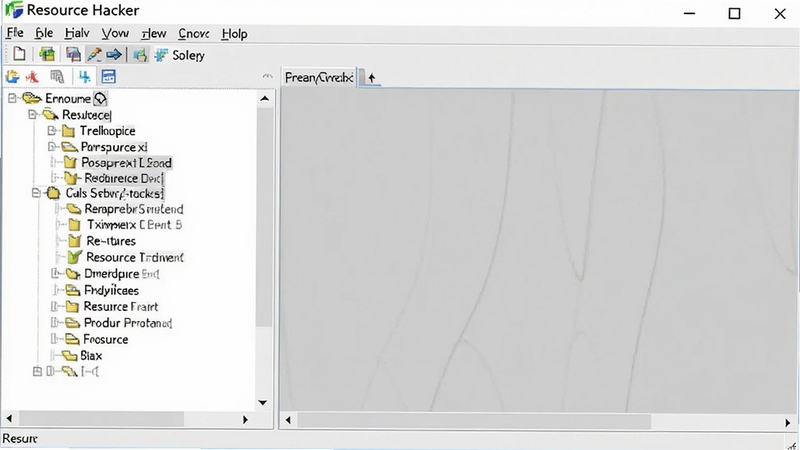Viewport: 800px width, 450px height.
Task: Click the tree panel scroll left arrow
Action: click(9, 419)
